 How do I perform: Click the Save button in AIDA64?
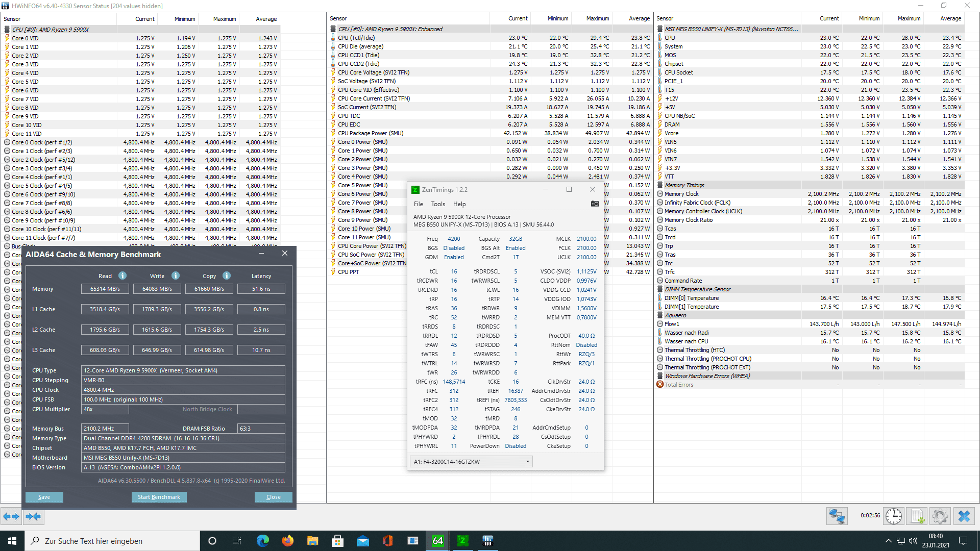pyautogui.click(x=44, y=497)
